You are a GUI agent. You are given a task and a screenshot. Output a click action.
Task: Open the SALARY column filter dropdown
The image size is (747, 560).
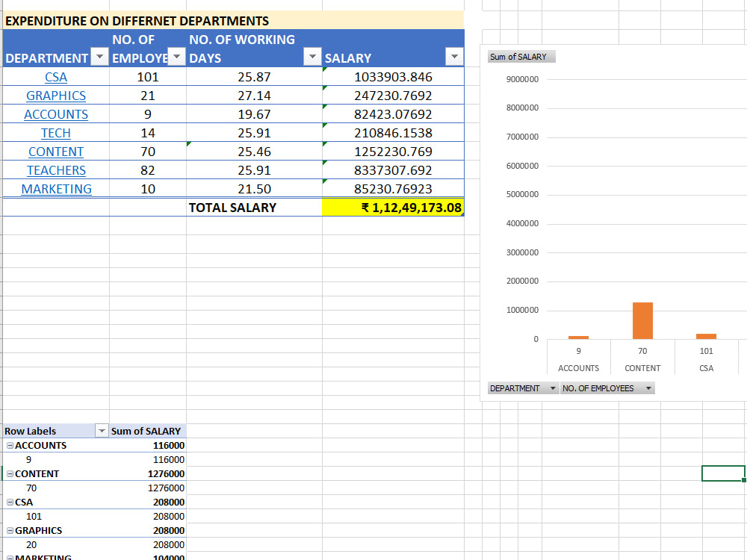point(454,57)
